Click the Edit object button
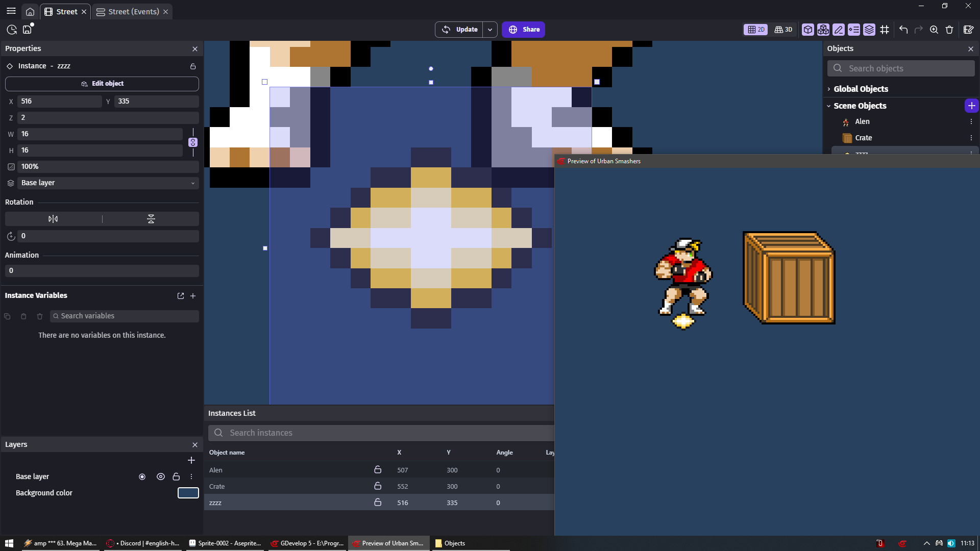Screen dimensions: 980x551 pos(102,84)
